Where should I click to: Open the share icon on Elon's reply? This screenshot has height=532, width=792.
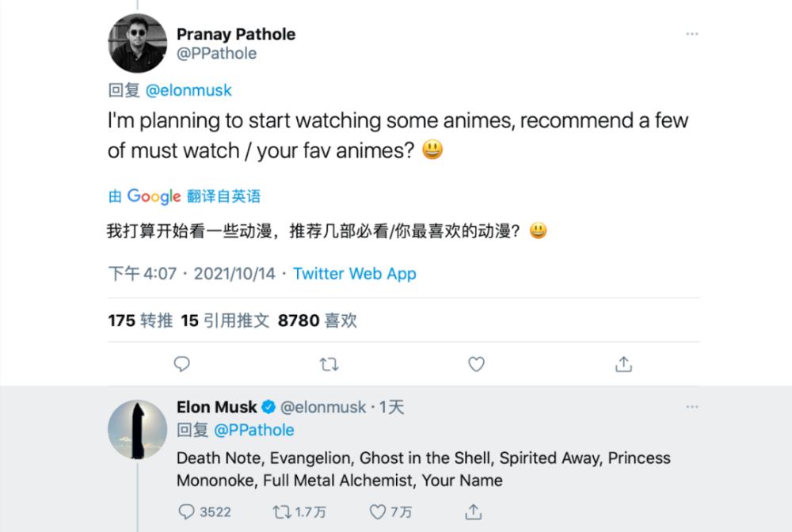pos(474,511)
